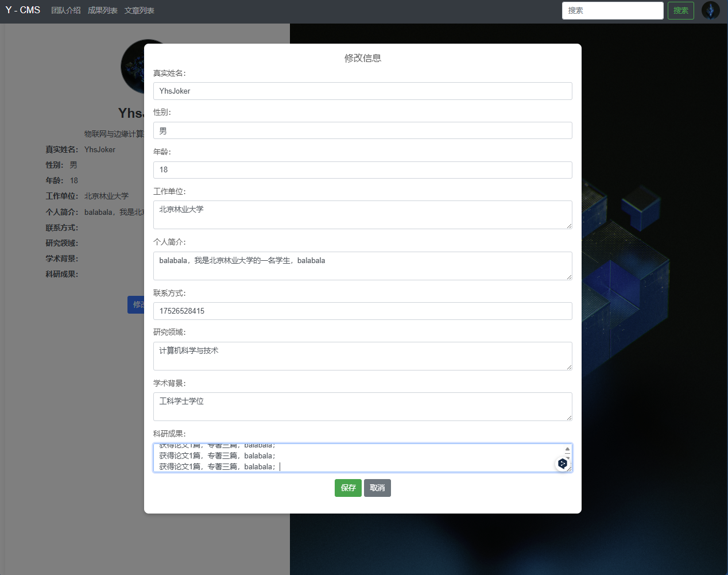Click the scroll-up arrow in 科研成果 textarea

click(x=567, y=449)
